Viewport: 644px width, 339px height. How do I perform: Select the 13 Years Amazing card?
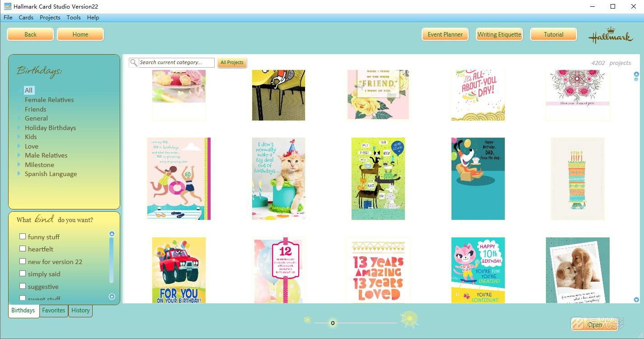click(x=378, y=270)
